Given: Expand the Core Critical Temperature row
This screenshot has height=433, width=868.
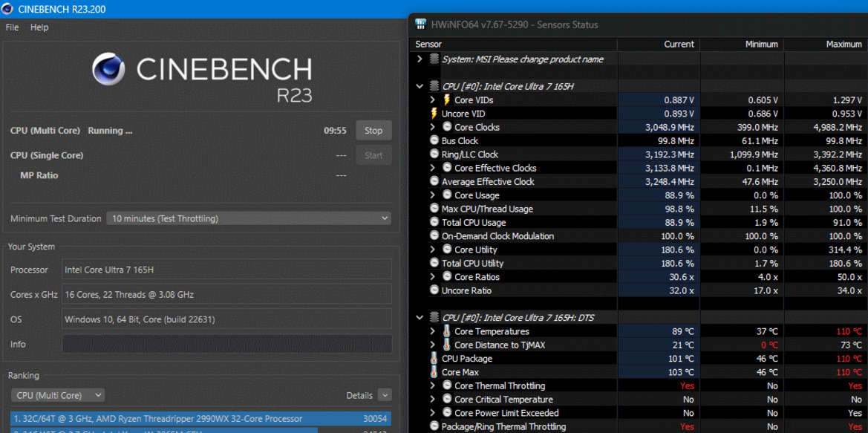Looking at the screenshot, I should (433, 400).
